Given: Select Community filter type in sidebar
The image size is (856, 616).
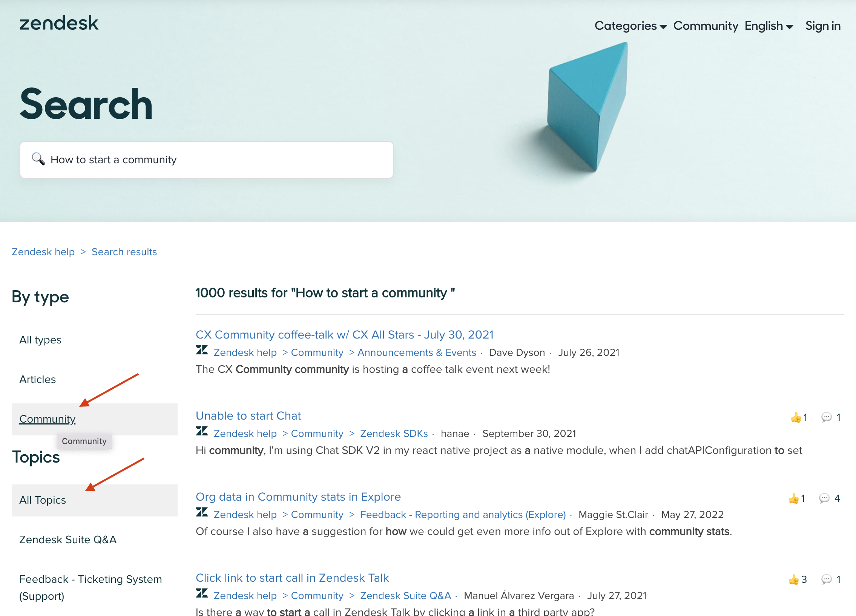Looking at the screenshot, I should (47, 419).
